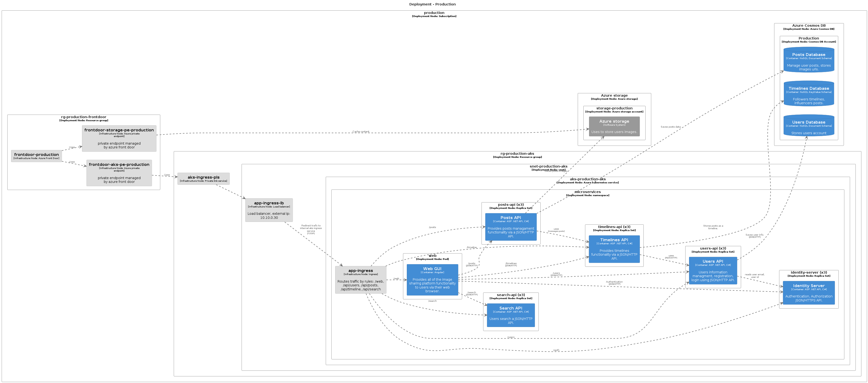Screen dimensions: 868x383
Task: Click the 'production' Subscription node label
Action: pos(434,13)
